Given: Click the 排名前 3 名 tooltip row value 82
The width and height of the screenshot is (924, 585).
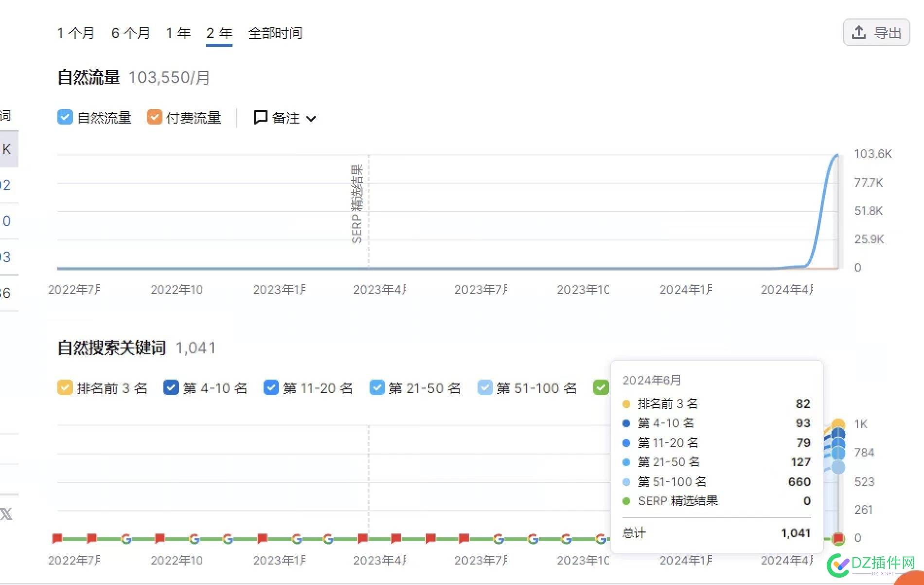Looking at the screenshot, I should (x=803, y=403).
